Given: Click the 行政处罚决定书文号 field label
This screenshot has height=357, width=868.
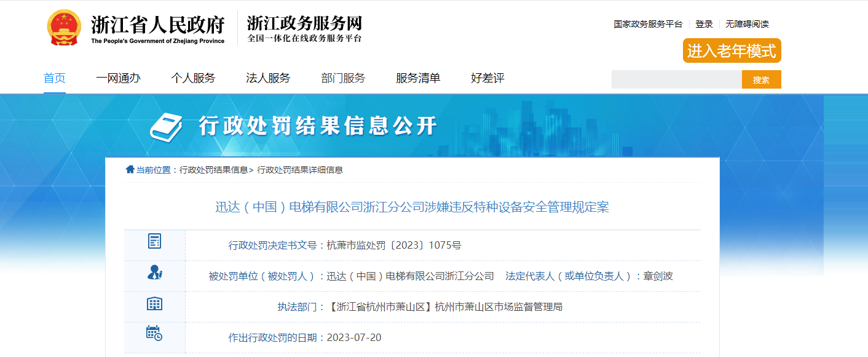Looking at the screenshot, I should click(274, 245).
